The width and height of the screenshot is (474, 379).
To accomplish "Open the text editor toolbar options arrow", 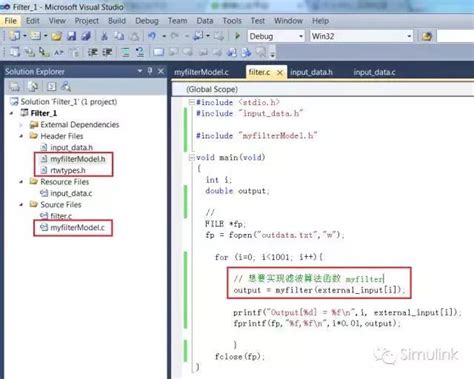I will (272, 55).
